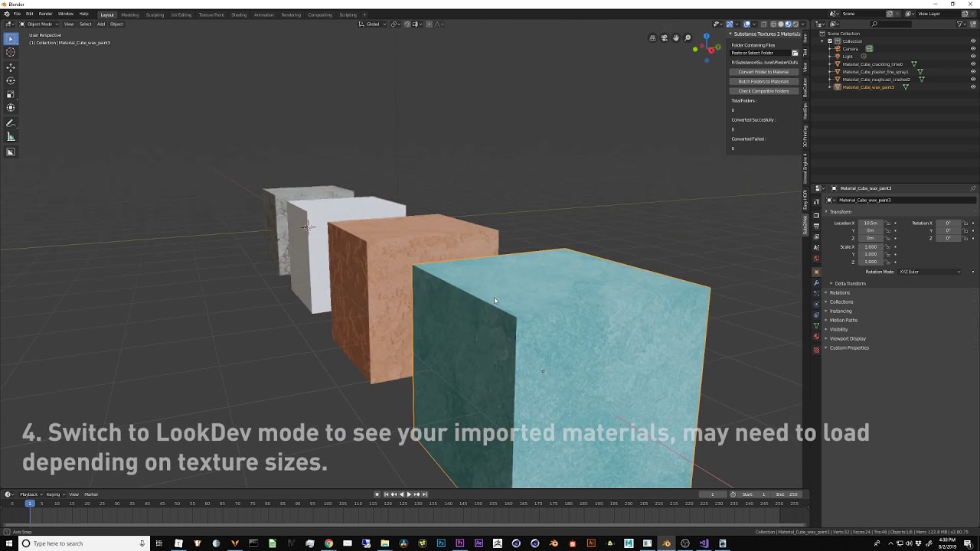Click the pan view hand icon
Viewport: 980px width, 551px height.
point(676,37)
